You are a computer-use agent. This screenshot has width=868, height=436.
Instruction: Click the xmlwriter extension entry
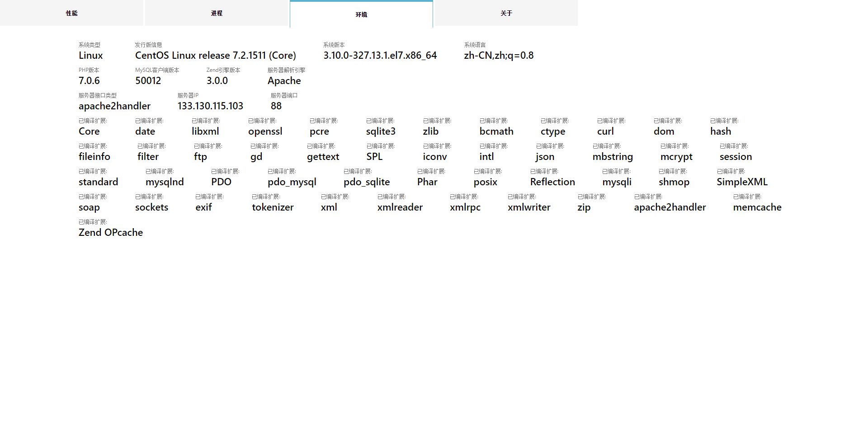pos(529,207)
